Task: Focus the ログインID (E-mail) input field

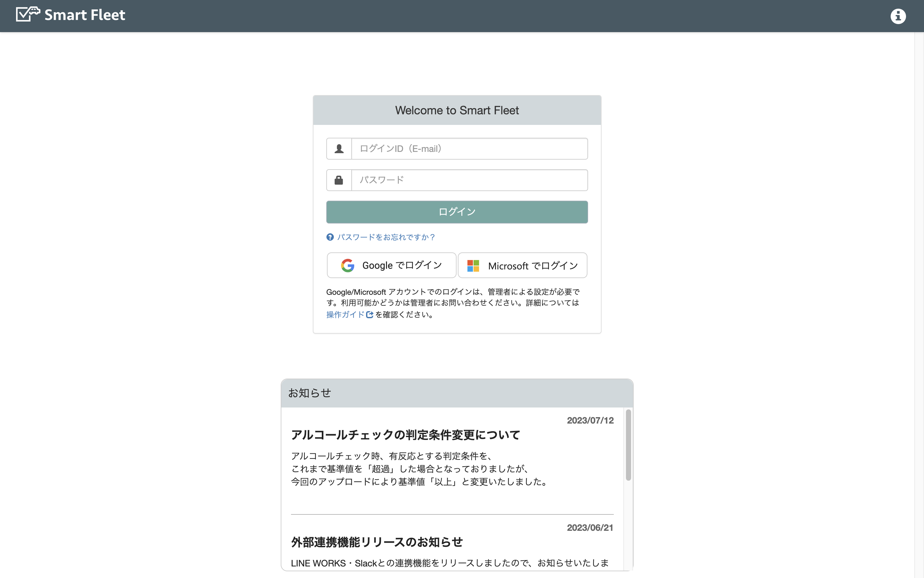Action: pos(469,149)
